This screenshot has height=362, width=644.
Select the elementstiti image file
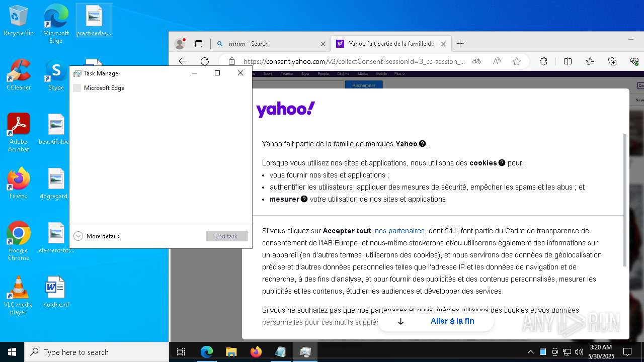(x=56, y=238)
